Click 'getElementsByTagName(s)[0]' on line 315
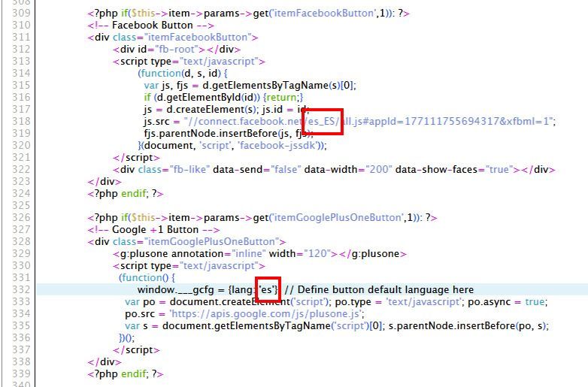Image resolution: width=588 pixels, height=387 pixels. pos(283,86)
